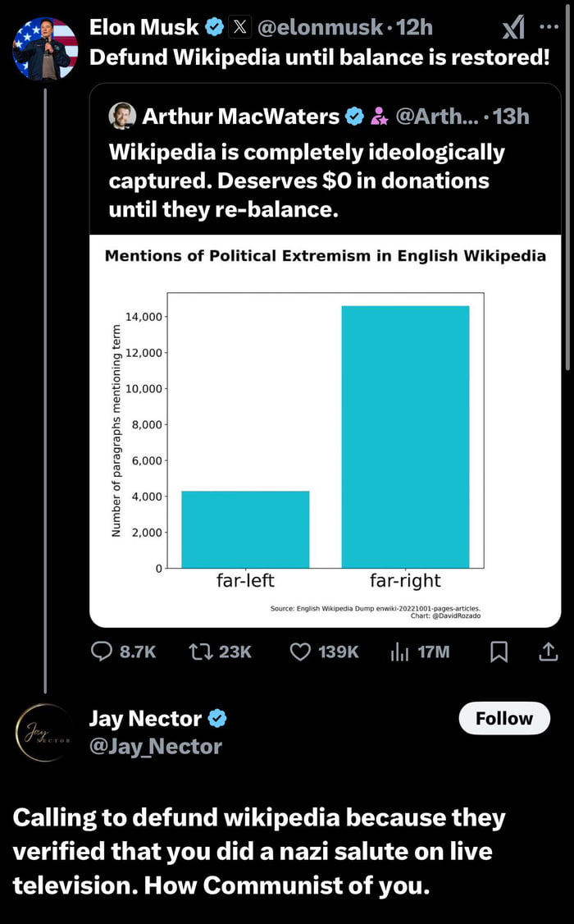Click the Grok icon beside the timestamp

512,30
